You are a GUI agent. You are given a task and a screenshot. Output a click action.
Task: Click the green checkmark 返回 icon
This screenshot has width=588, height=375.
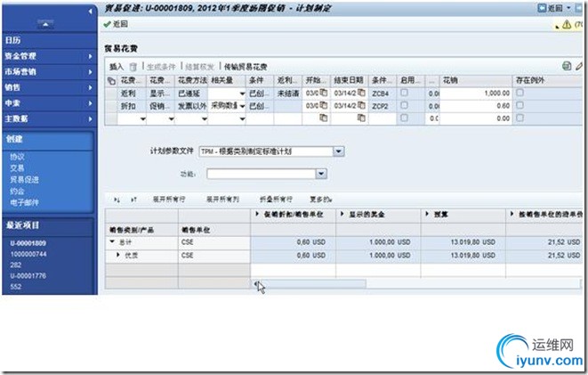coord(108,24)
